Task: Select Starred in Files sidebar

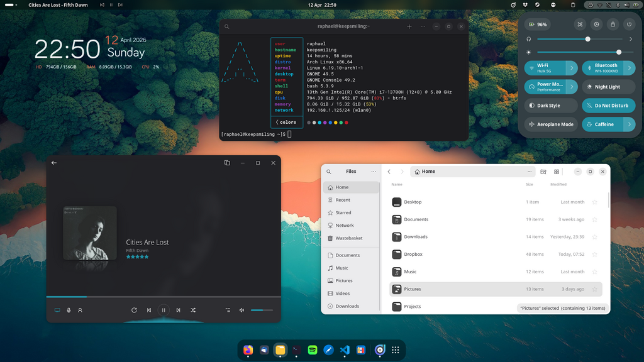Action: (351, 212)
